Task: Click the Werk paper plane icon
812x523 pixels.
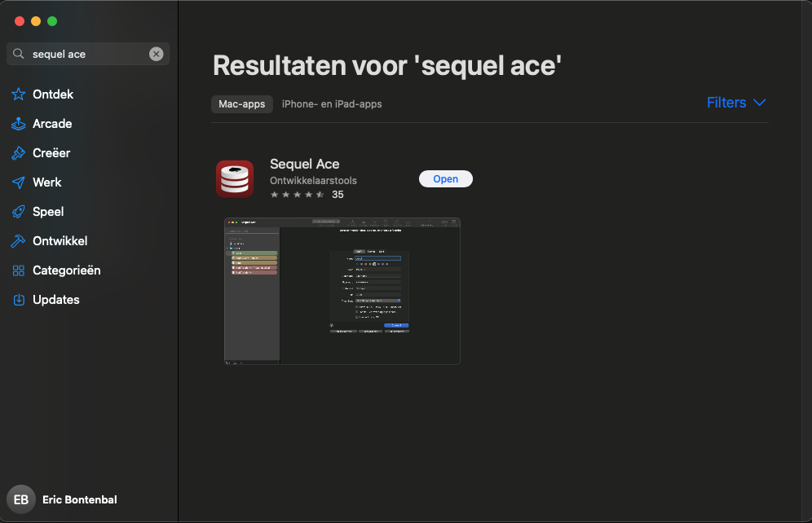Action: pos(19,182)
